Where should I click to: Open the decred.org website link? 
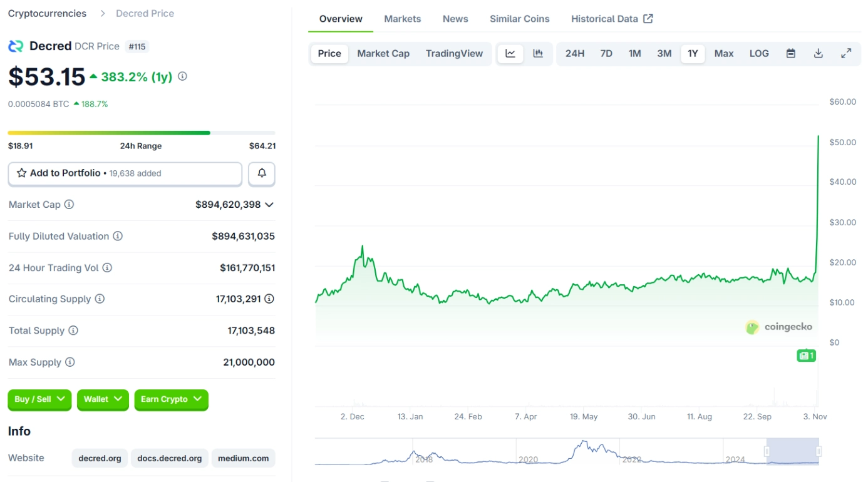pos(100,458)
